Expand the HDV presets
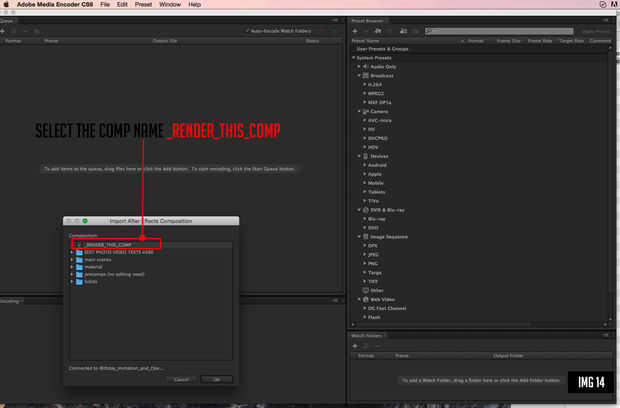 coord(365,147)
